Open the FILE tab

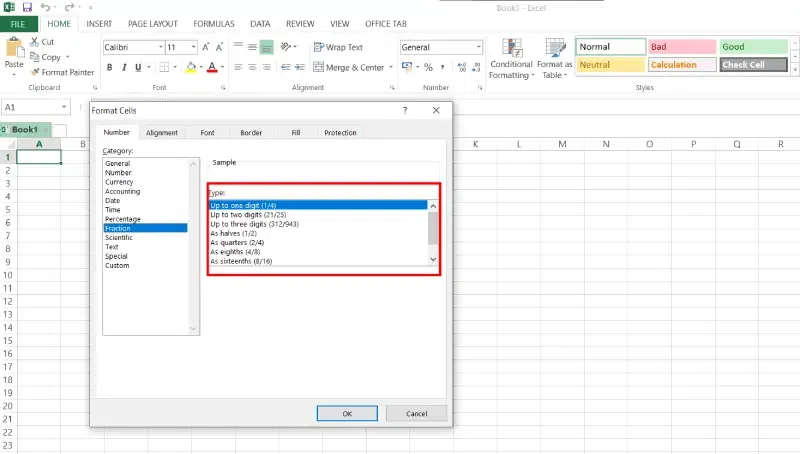coord(18,24)
